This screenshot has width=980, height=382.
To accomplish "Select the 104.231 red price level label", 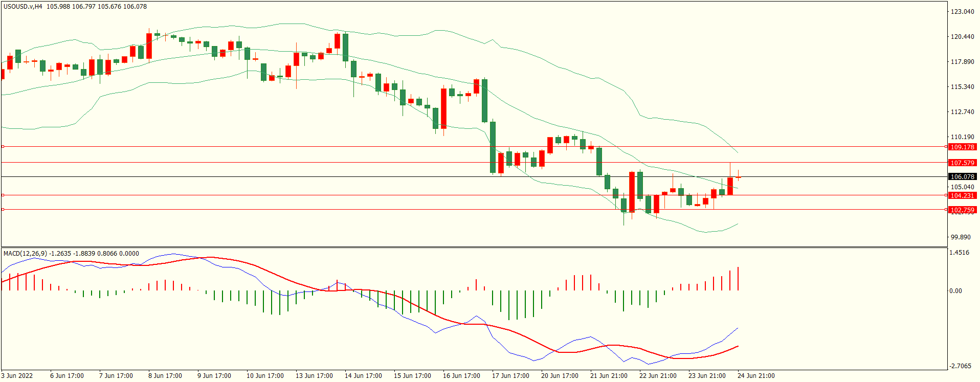I will [x=962, y=196].
